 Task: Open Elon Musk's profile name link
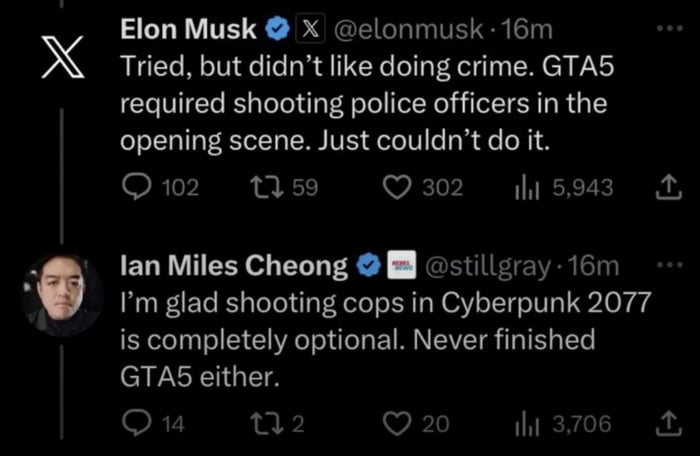click(188, 30)
